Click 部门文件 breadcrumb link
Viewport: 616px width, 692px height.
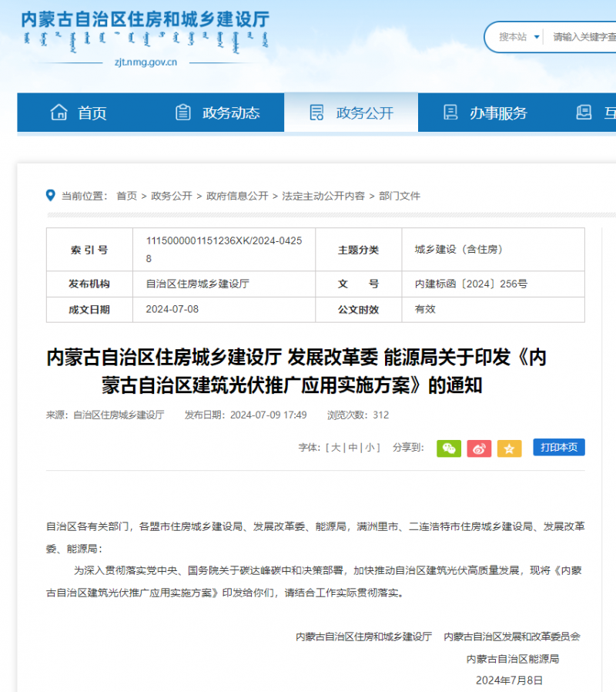point(400,197)
